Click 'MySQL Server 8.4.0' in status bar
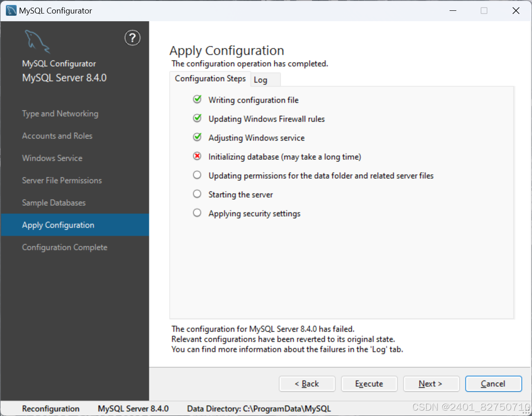Viewport: 532px width, 416px height. point(133,408)
